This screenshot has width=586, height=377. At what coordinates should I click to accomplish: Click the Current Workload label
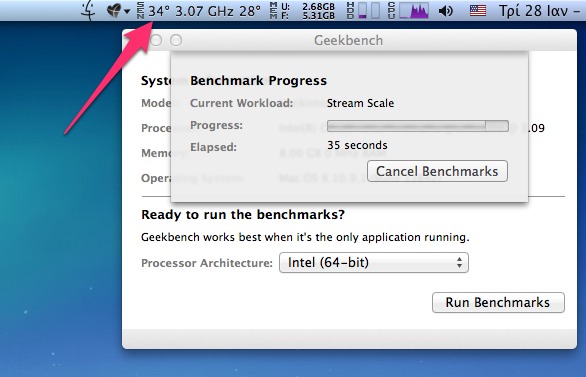point(241,103)
